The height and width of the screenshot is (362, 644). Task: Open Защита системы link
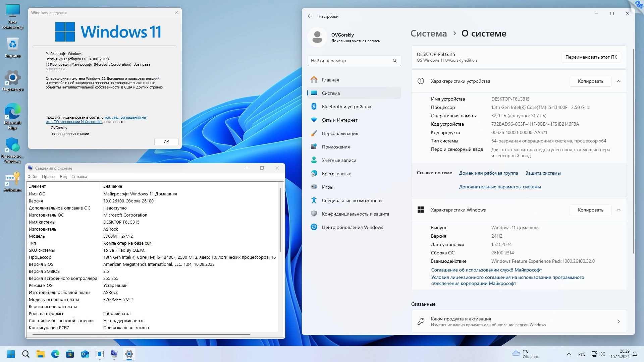[543, 173]
